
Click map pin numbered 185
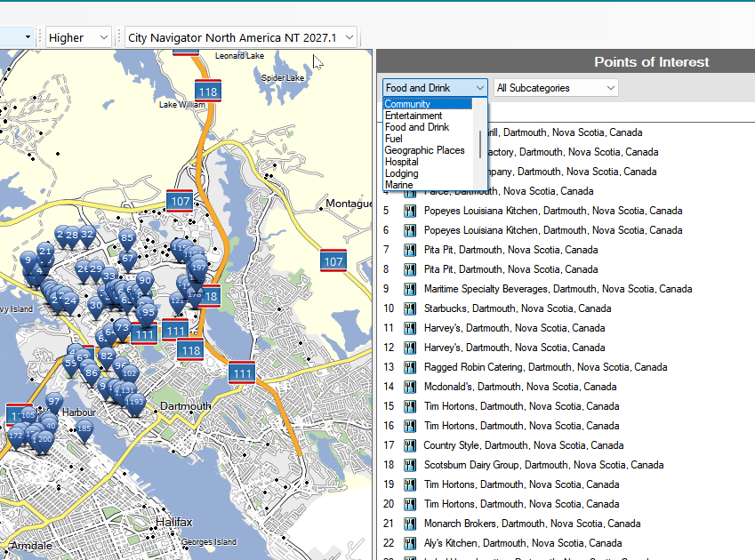pyautogui.click(x=84, y=429)
